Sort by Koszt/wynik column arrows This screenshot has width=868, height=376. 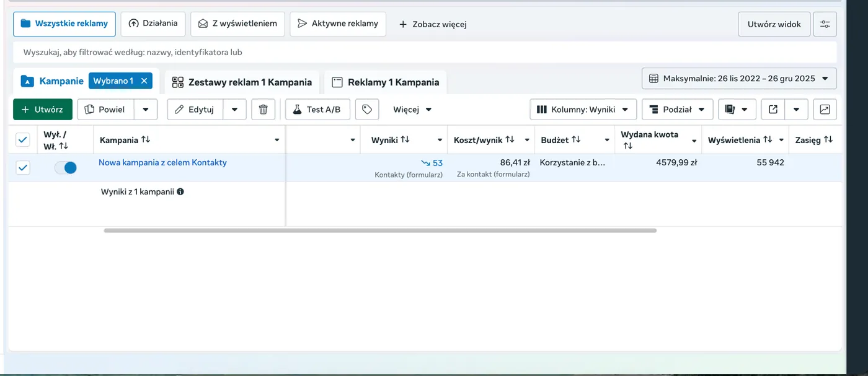coord(510,139)
